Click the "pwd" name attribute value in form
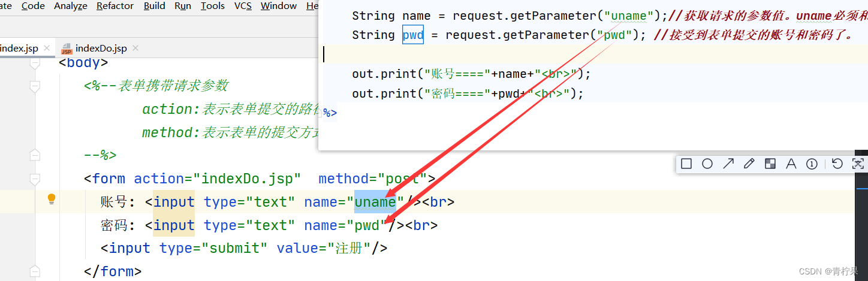This screenshot has height=281, width=868. [x=367, y=226]
